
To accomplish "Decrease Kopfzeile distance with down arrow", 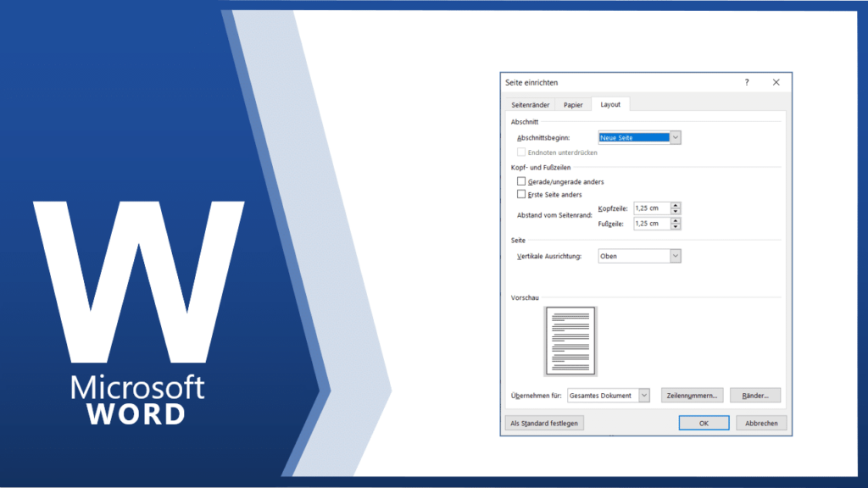I will tap(676, 211).
